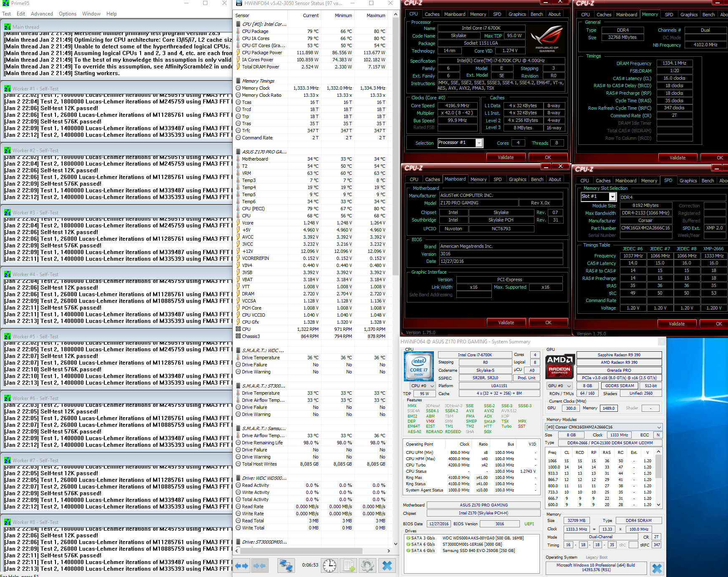Image resolution: width=728 pixels, height=577 pixels.
Task: Click the Worker #3 Self-Test window icon
Action: pyautogui.click(x=8, y=212)
